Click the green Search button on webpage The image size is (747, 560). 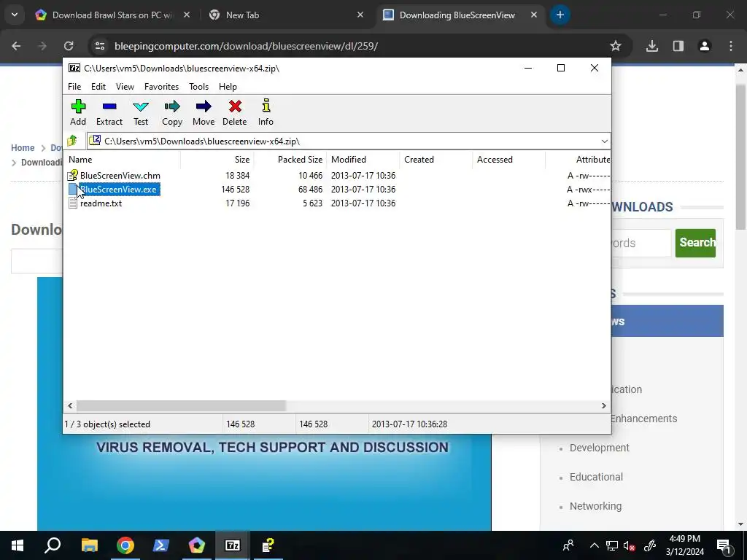click(x=695, y=243)
